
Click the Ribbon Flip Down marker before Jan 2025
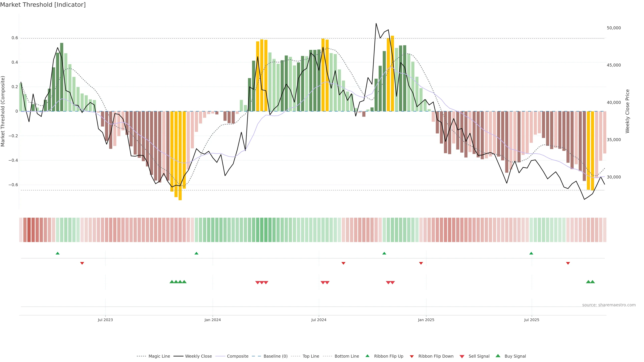421,263
